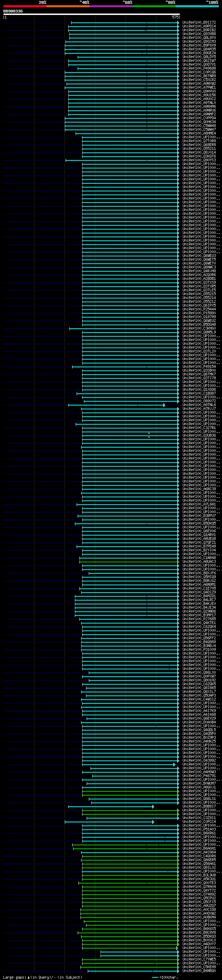
Task: Click the cyan ~100% identity color segment
Action: point(197,6)
